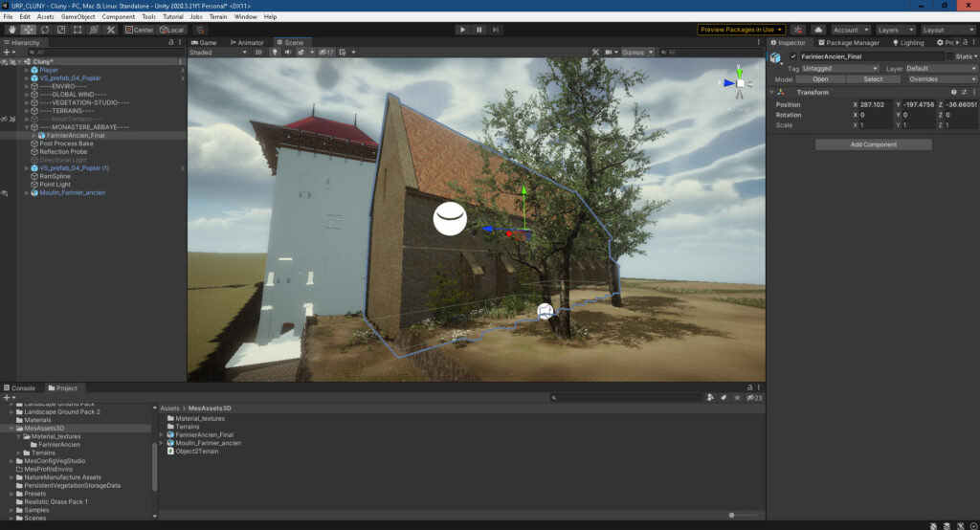
Task: Switch to the Package Manager tab
Action: (849, 42)
